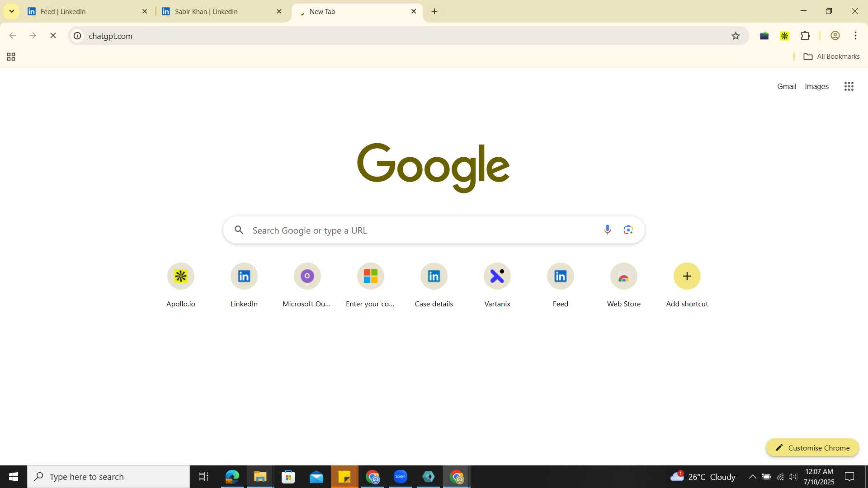Open the Windows Start menu

(x=14, y=477)
